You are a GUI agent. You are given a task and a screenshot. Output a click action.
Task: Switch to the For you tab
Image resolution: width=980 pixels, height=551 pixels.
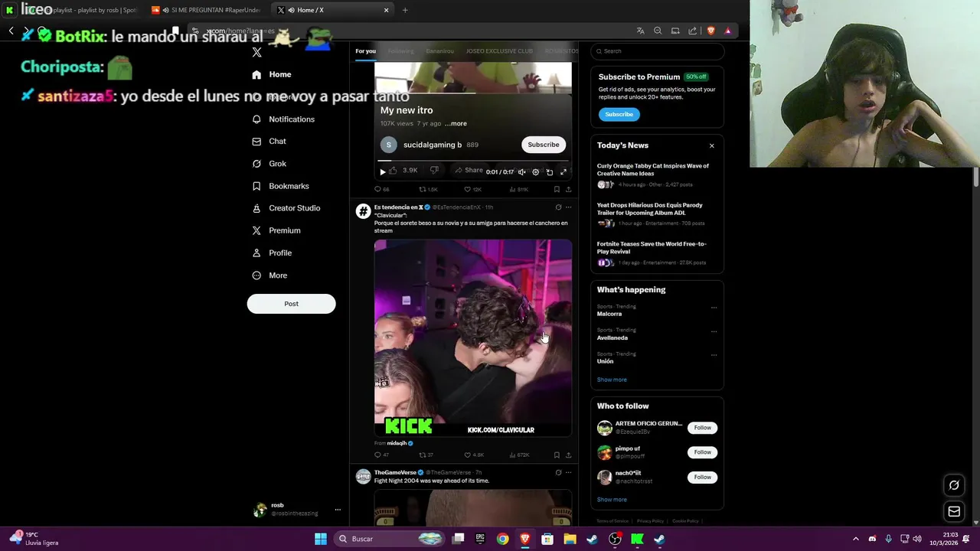point(365,51)
